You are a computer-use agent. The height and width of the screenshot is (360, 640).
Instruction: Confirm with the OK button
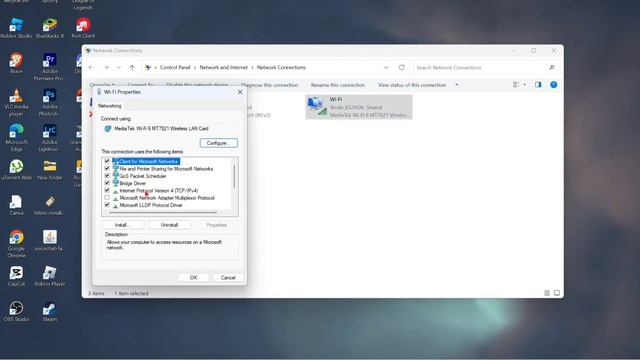[x=193, y=278]
